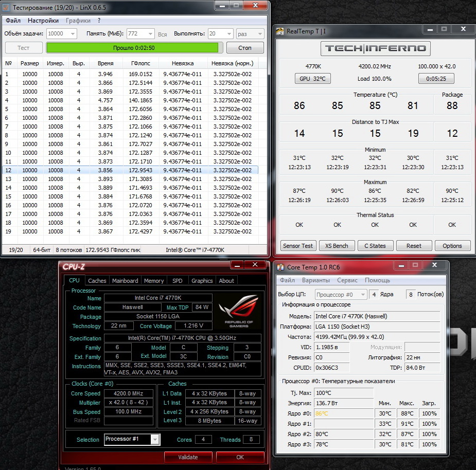
Task: Click the Стоп button in LinX
Action: pos(245,48)
